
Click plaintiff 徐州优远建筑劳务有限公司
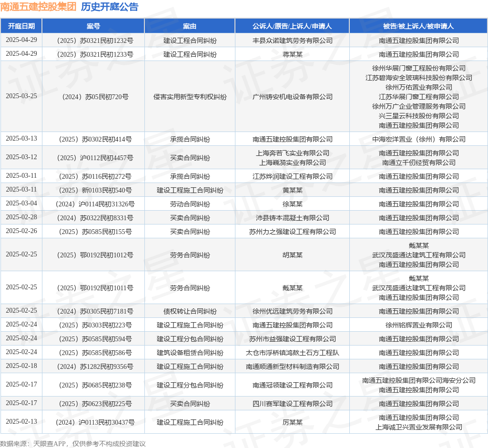293,311
